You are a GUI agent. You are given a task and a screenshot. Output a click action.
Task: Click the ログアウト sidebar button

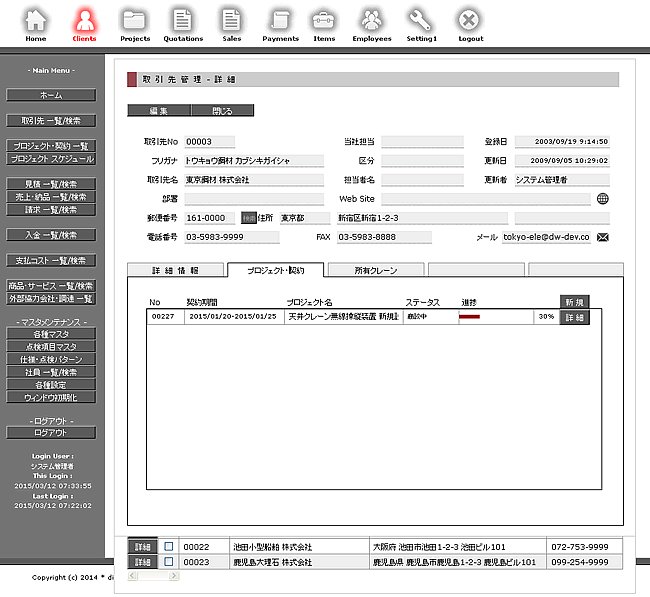pos(51,433)
